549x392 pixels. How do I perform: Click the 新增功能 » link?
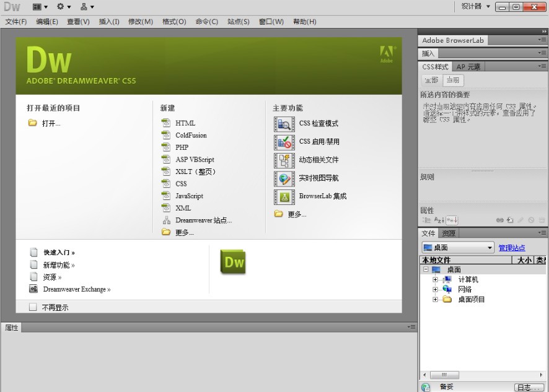[x=59, y=265]
